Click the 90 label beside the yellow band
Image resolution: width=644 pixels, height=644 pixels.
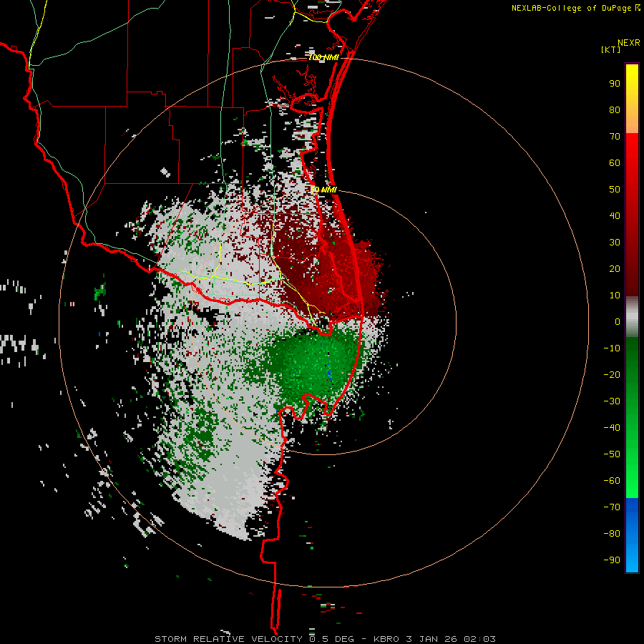point(615,84)
